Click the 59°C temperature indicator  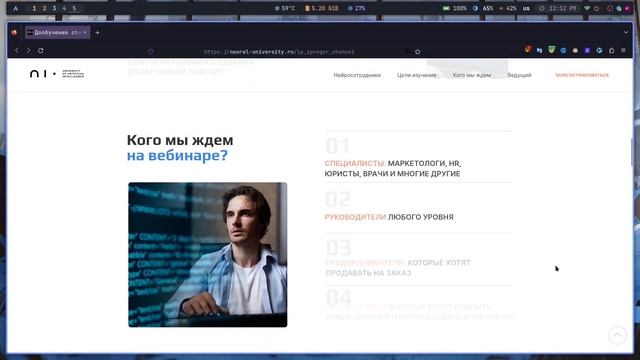pos(285,8)
